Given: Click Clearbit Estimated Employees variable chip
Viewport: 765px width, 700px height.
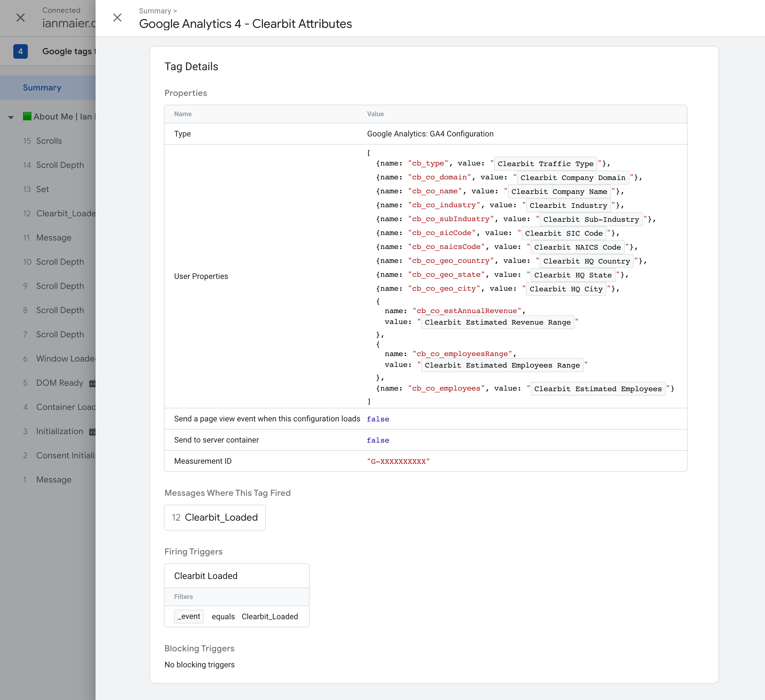Looking at the screenshot, I should pyautogui.click(x=598, y=389).
